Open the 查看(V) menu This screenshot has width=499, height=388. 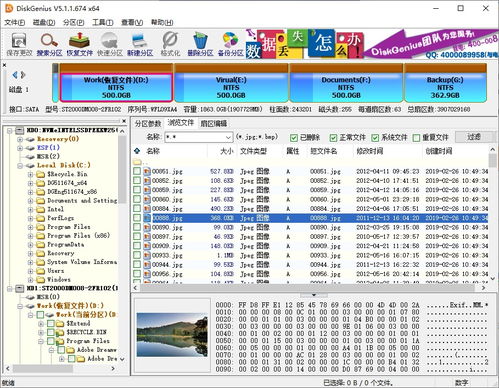tap(132, 22)
